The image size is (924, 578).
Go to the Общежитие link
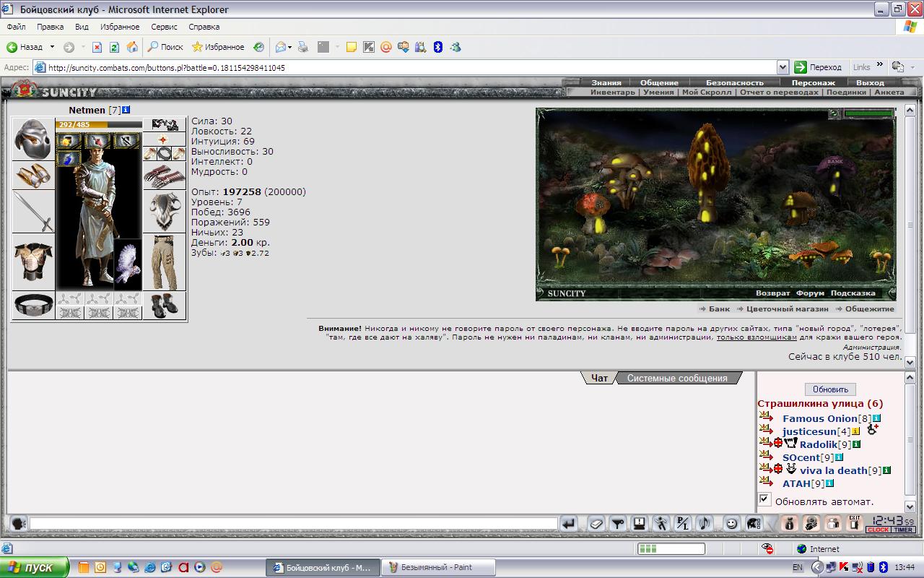coord(869,309)
